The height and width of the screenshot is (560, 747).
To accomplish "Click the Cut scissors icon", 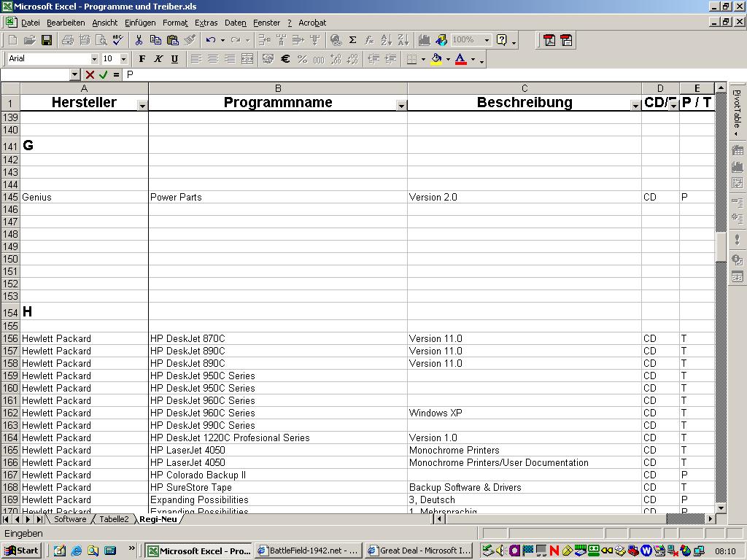I will coord(139,41).
